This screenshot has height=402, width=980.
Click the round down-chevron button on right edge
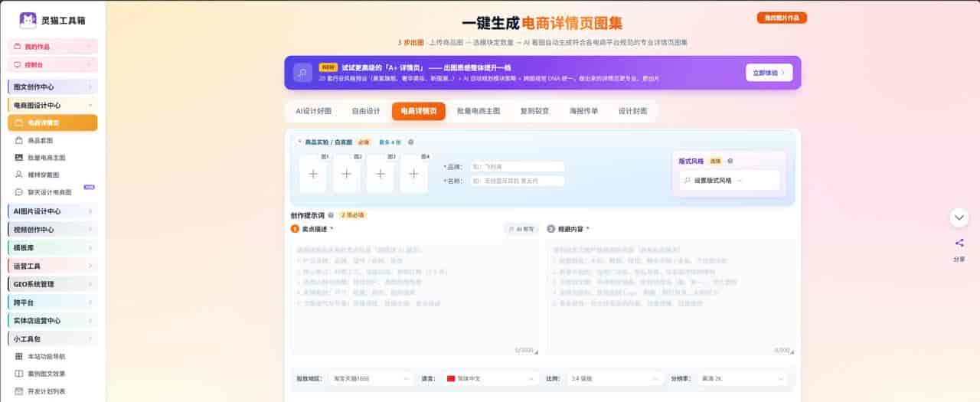coord(959,217)
